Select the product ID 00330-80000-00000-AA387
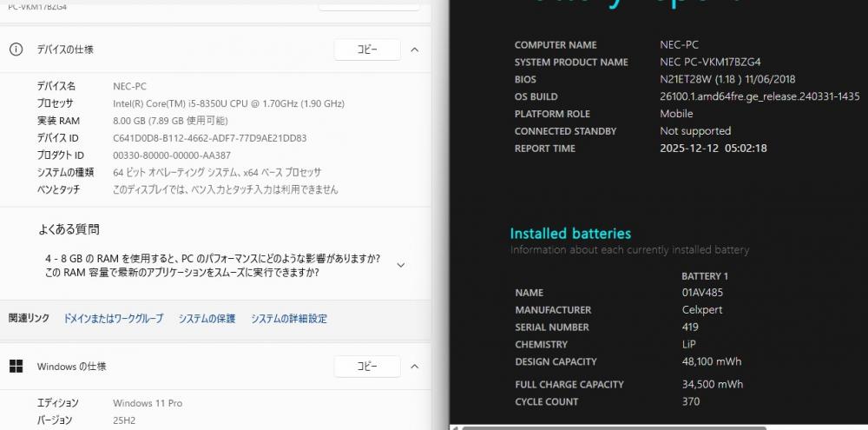Image resolution: width=868 pixels, height=430 pixels. pos(172,155)
